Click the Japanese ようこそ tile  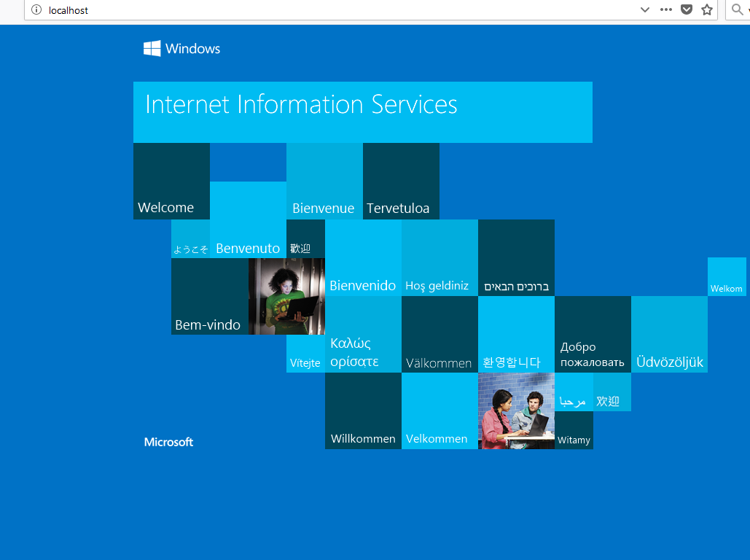point(190,238)
